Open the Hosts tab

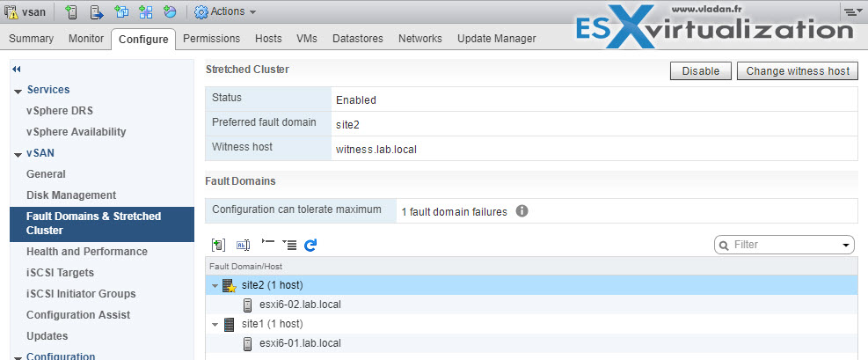[x=268, y=39]
